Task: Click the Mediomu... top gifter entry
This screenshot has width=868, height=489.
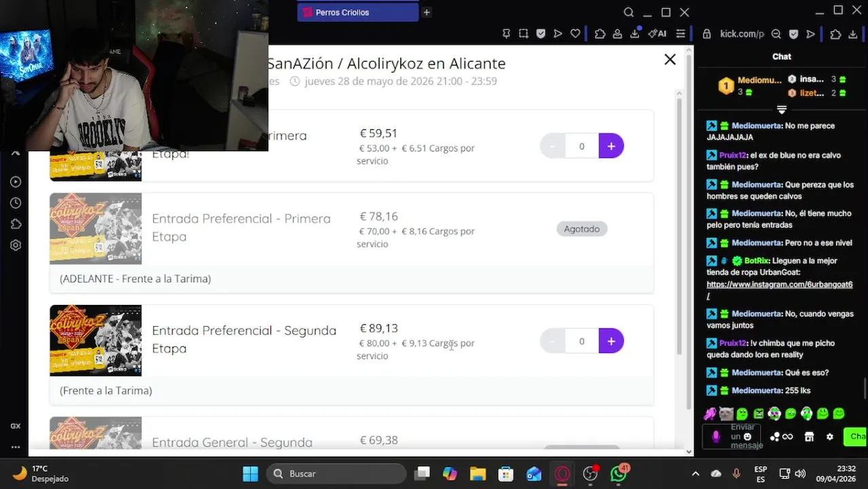Action: click(750, 86)
